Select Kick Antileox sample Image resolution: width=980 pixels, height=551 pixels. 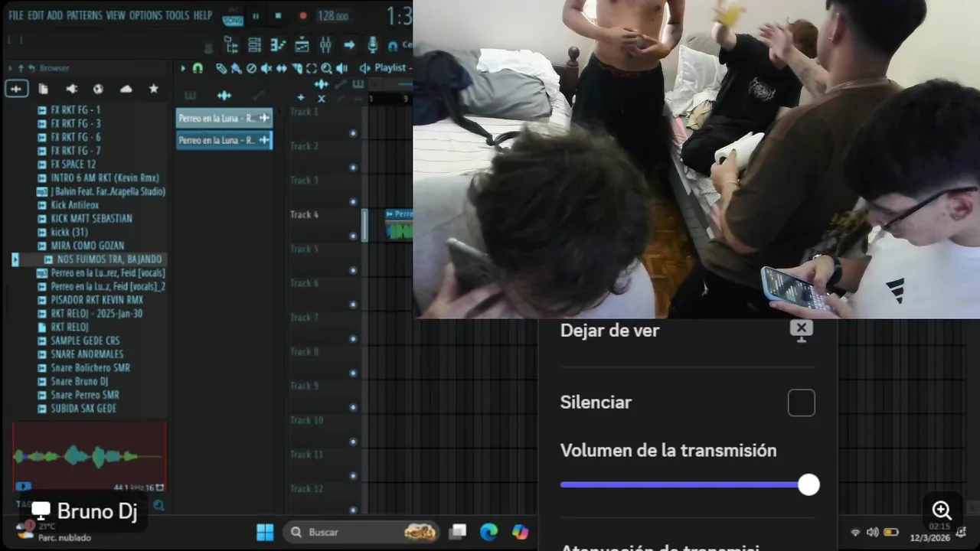point(74,205)
